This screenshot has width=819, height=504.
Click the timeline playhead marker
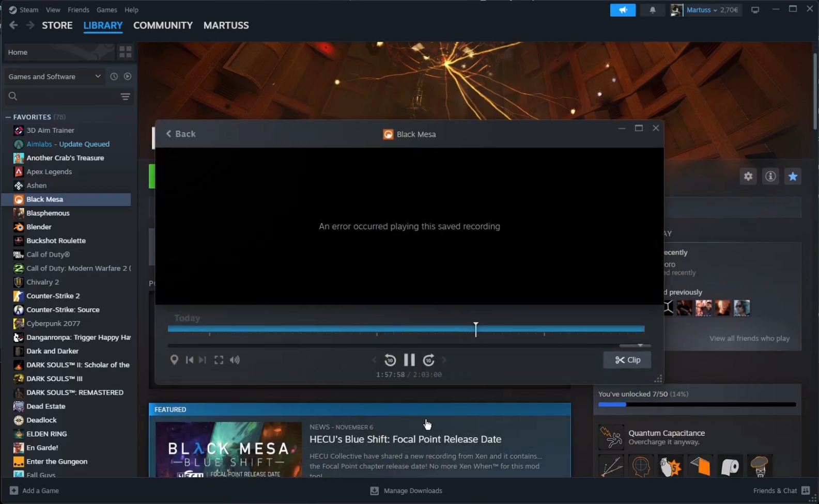pos(476,329)
